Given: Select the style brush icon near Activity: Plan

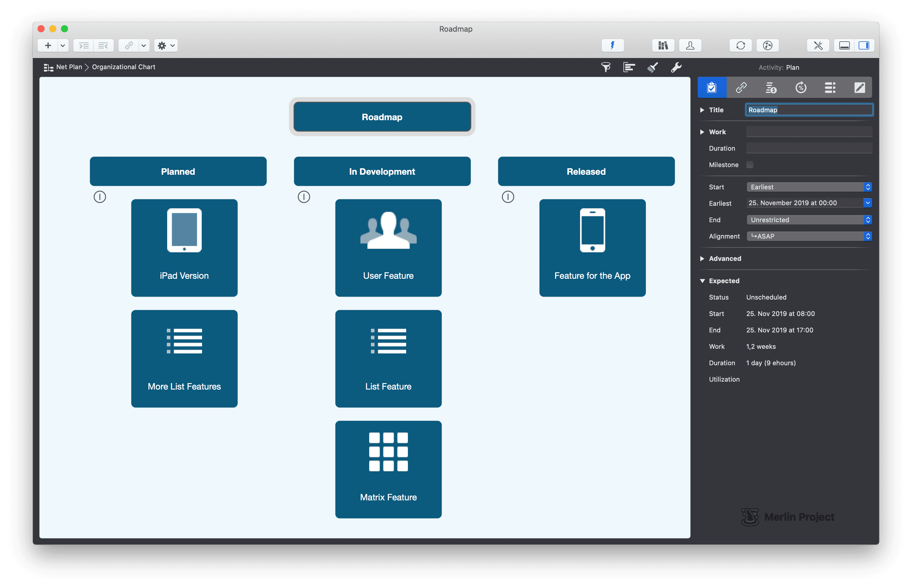Looking at the screenshot, I should point(652,67).
